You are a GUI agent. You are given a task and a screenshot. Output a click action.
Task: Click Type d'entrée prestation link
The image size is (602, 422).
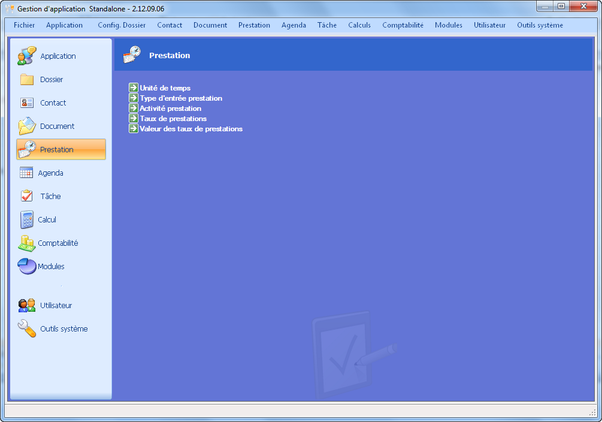coord(181,98)
